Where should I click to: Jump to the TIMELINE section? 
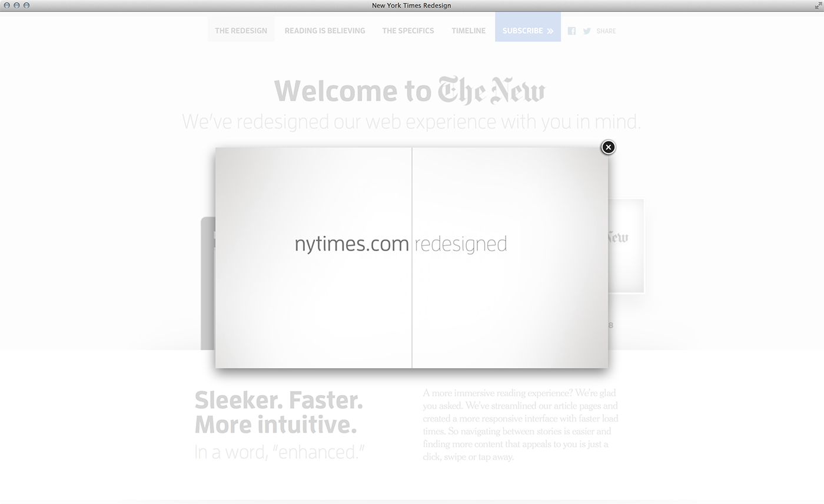click(x=469, y=31)
